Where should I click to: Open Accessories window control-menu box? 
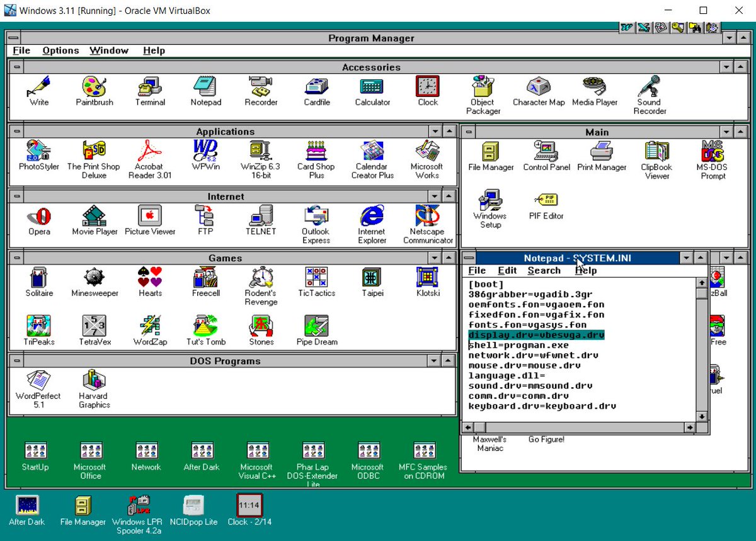[16, 67]
